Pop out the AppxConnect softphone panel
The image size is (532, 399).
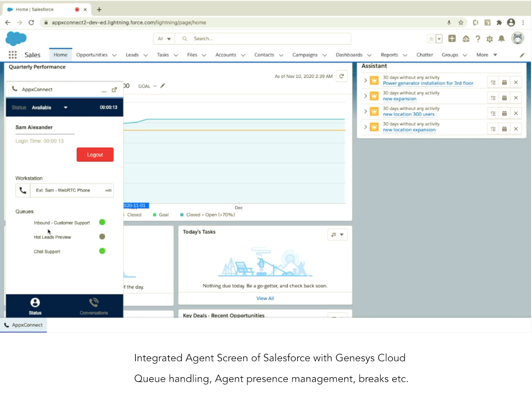[x=114, y=89]
